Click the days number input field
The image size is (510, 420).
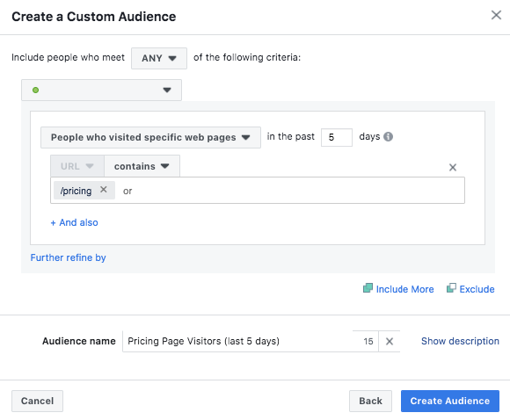tap(336, 137)
